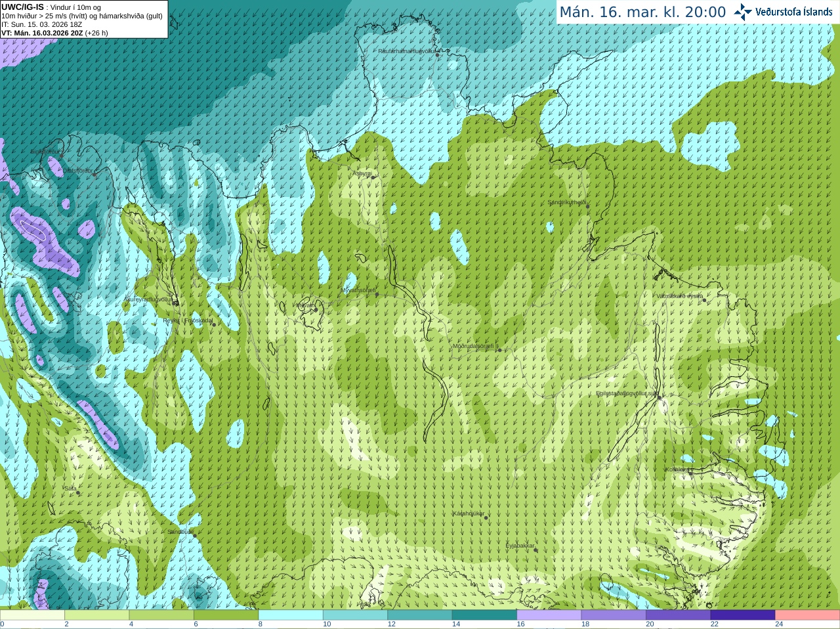The height and width of the screenshot is (629, 840).
Task: Click the 6–8 m/s olive green legend swatch
Action: 226,615
